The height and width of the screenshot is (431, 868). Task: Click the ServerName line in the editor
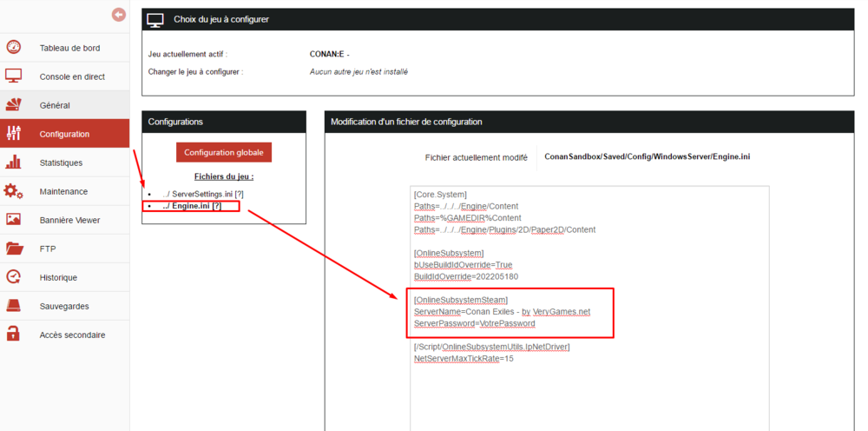(x=502, y=311)
